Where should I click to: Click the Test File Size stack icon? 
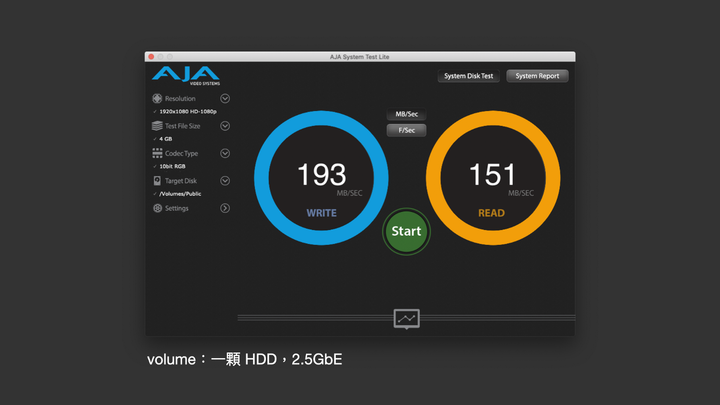(157, 126)
